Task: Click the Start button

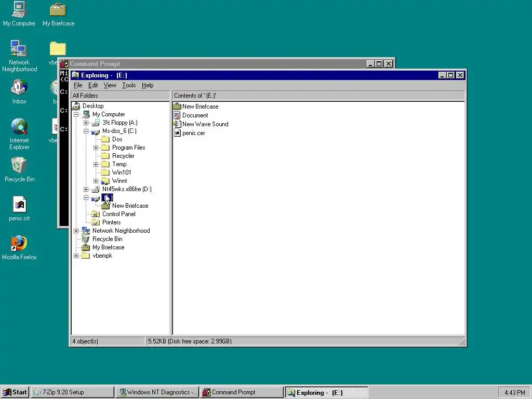Action: [x=15, y=392]
